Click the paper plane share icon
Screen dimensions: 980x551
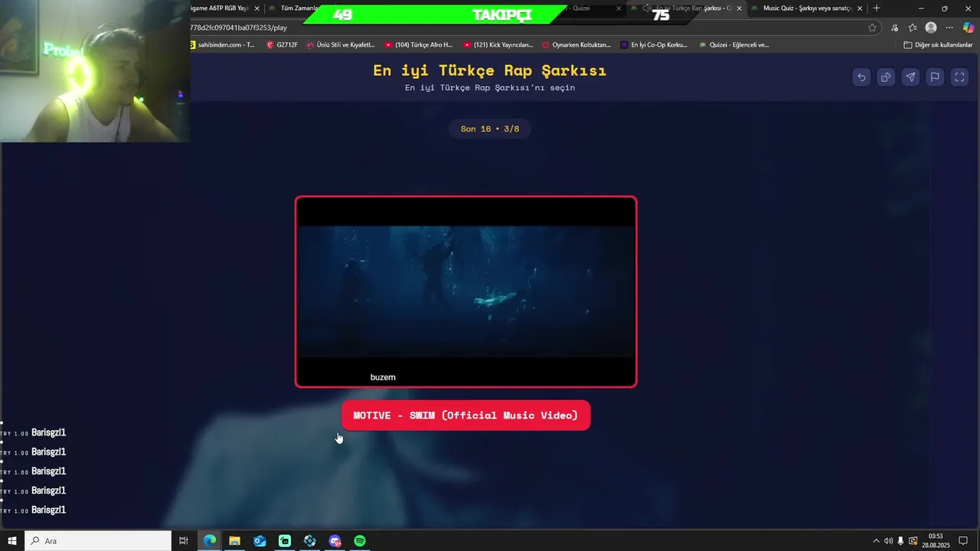910,77
